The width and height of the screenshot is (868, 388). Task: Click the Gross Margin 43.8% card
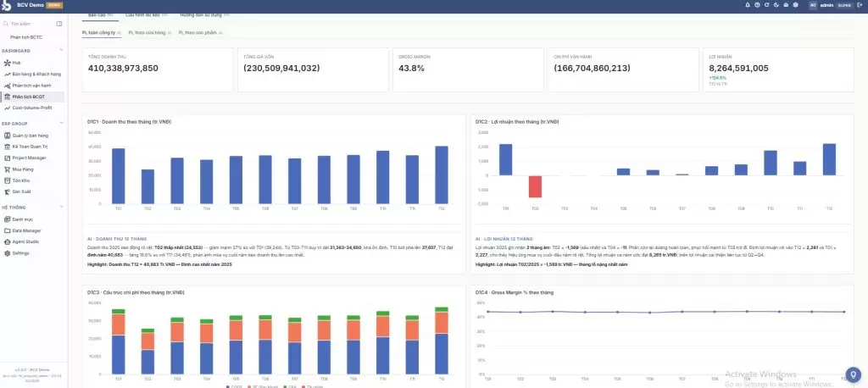coord(468,69)
